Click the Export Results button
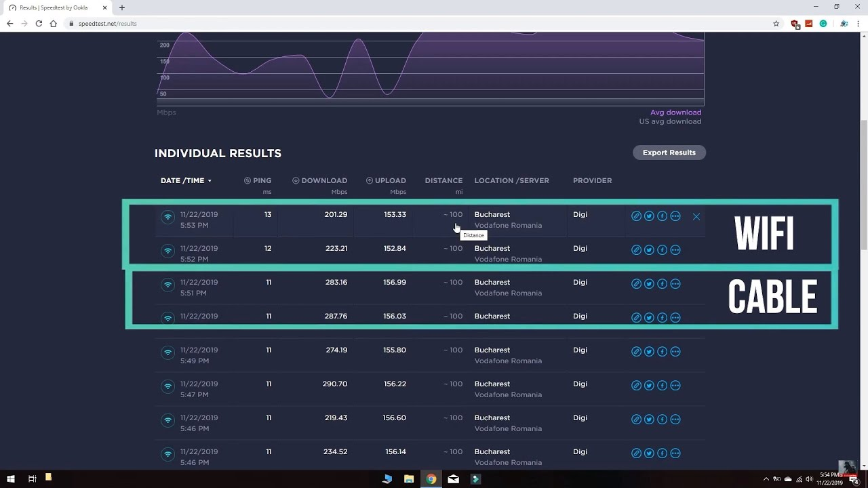Viewport: 868px width, 488px height. click(669, 152)
